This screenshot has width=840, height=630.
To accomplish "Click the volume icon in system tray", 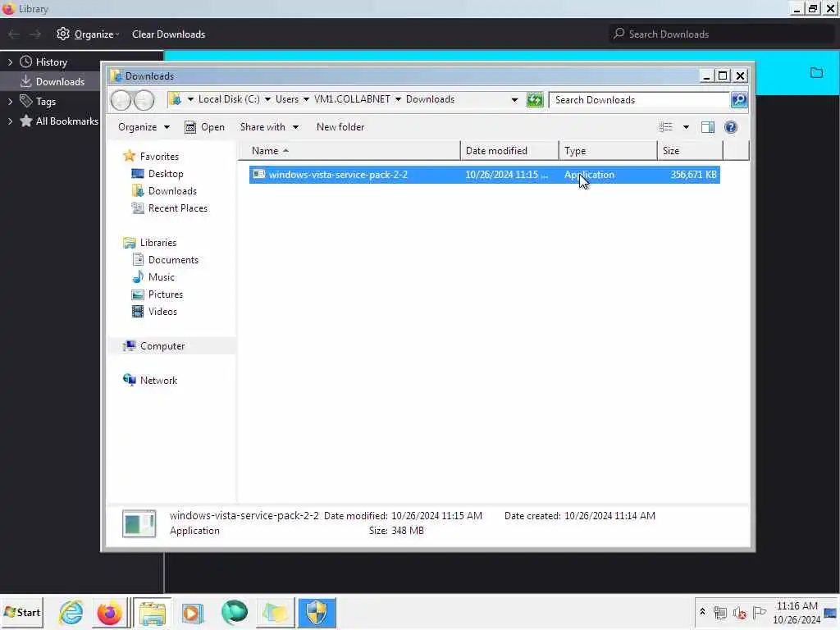I will (739, 612).
